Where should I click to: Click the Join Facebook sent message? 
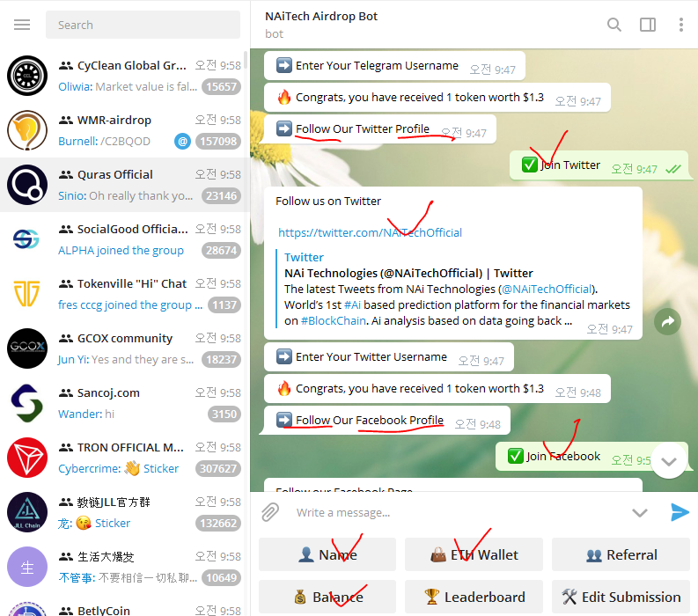pyautogui.click(x=592, y=456)
